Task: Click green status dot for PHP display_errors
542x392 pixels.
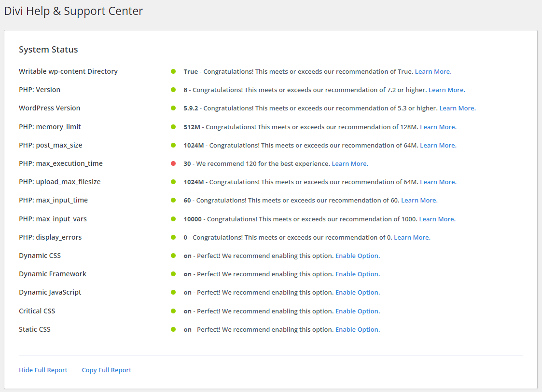Action: (x=173, y=237)
